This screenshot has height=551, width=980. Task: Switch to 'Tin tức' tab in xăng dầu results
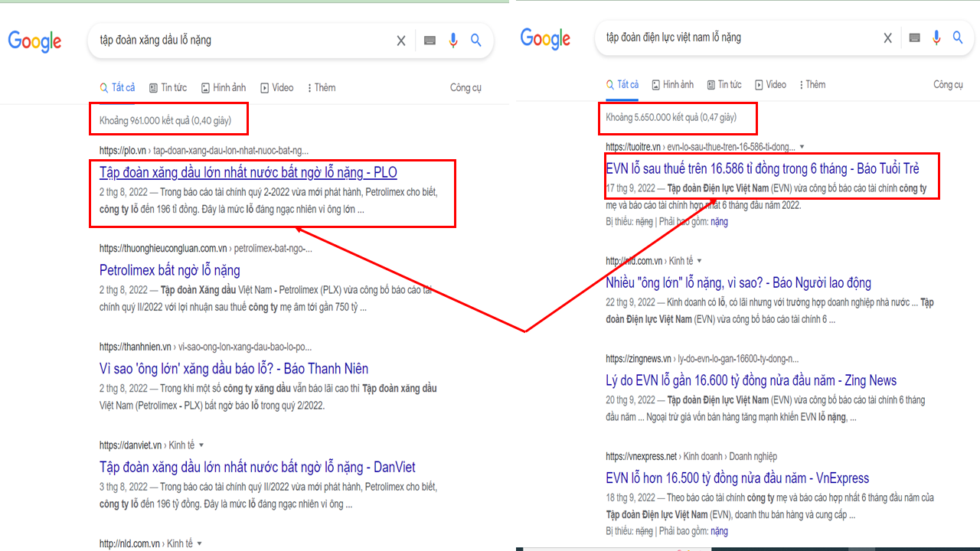point(168,88)
